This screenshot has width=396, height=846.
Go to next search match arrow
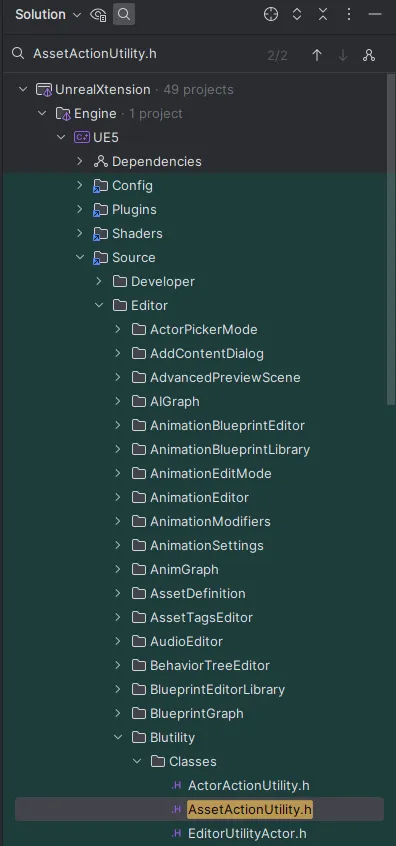pyautogui.click(x=343, y=55)
